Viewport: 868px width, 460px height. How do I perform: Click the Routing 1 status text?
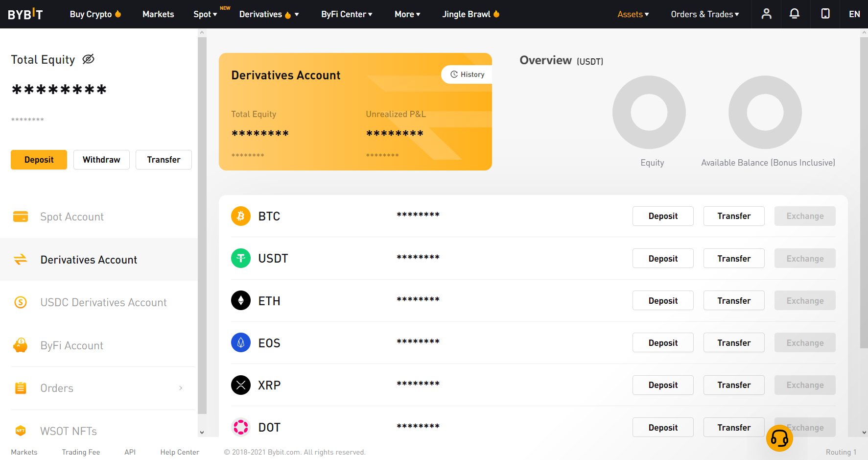point(841,452)
